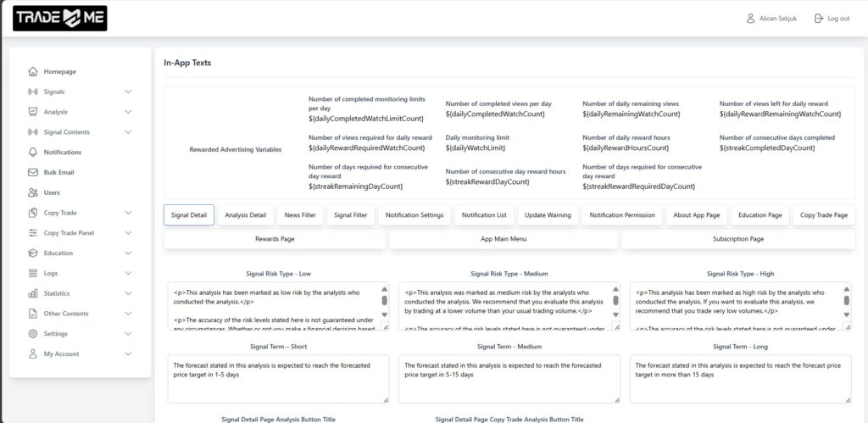
Task: Click the Log out door icon
Action: click(x=819, y=19)
